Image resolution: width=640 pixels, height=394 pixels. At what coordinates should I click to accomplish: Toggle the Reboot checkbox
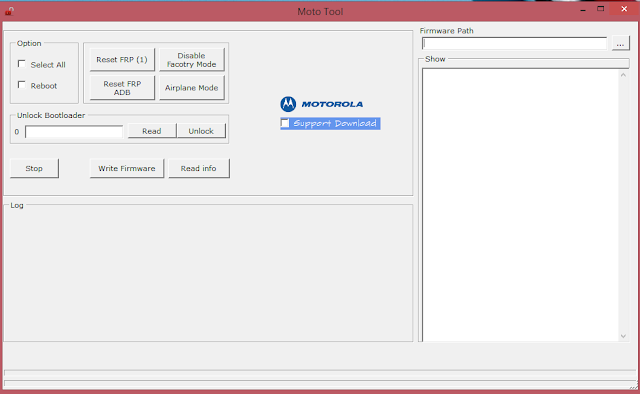coord(22,85)
